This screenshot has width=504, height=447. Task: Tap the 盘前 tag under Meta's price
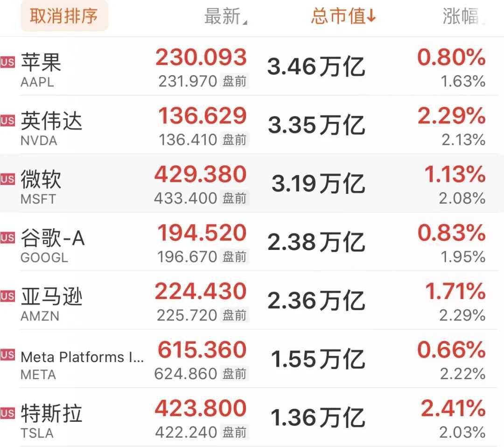click(x=235, y=374)
